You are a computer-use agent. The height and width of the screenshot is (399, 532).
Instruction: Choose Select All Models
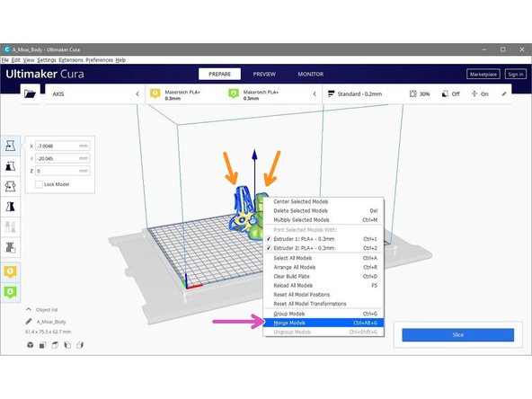coord(324,258)
